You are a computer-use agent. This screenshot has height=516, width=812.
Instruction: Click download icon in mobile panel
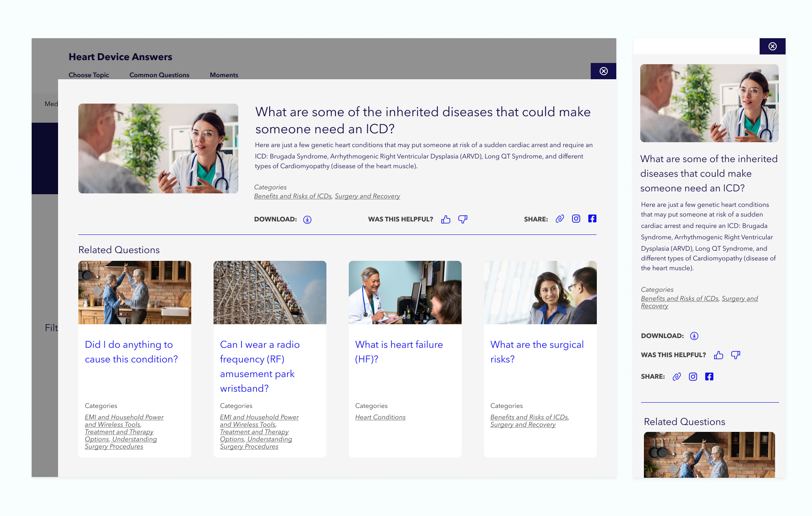click(694, 336)
